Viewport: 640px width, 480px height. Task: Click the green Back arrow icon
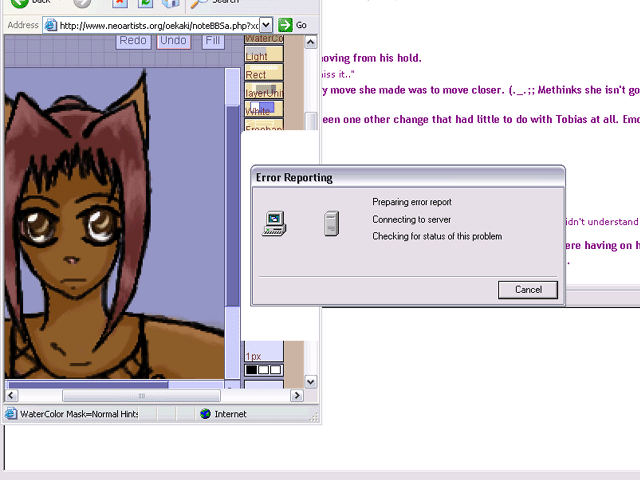19,2
